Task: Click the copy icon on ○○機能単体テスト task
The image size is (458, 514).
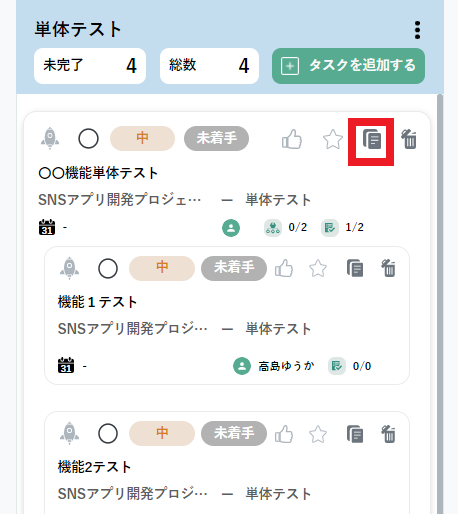Action: pyautogui.click(x=372, y=139)
